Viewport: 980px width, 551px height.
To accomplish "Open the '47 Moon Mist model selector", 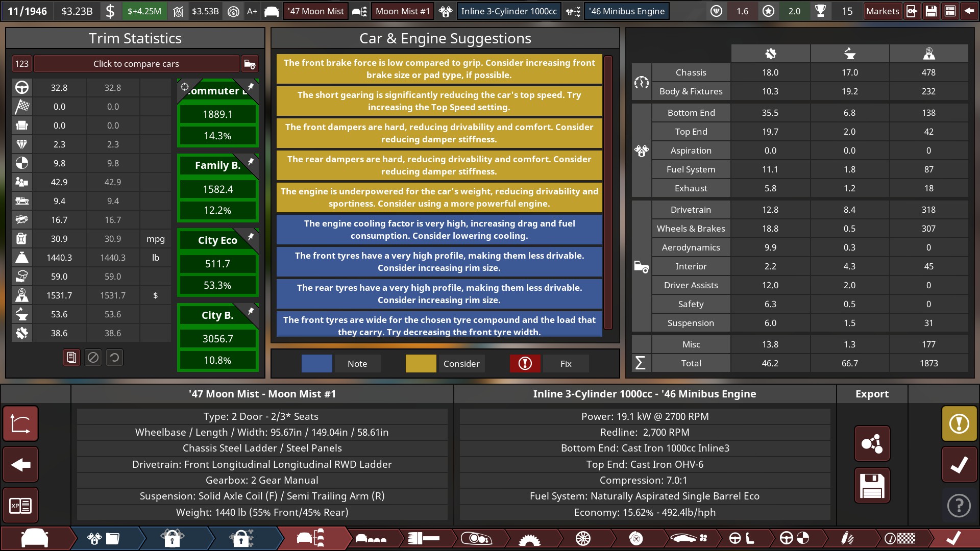I will click(x=315, y=11).
